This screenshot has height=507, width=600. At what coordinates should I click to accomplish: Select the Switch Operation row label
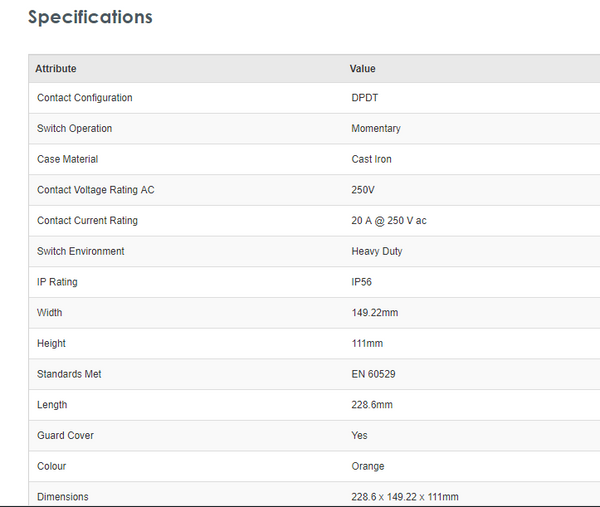[74, 129]
